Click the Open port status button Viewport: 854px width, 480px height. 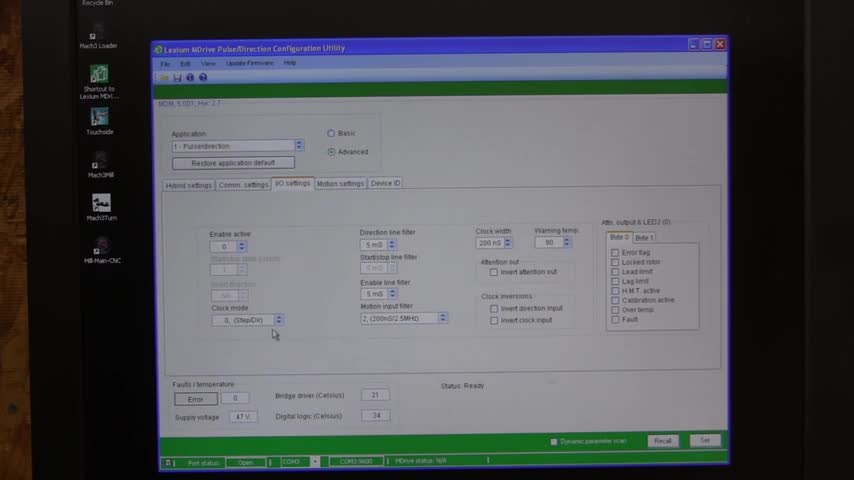(246, 463)
